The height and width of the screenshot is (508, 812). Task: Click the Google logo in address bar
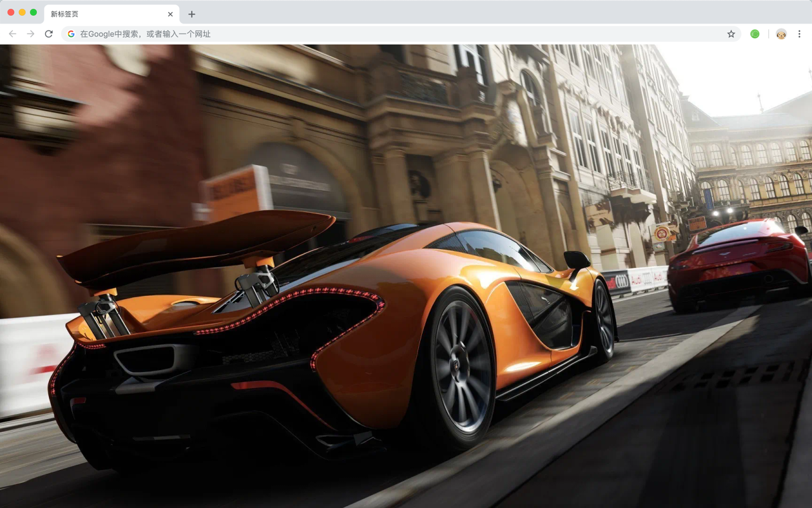71,34
